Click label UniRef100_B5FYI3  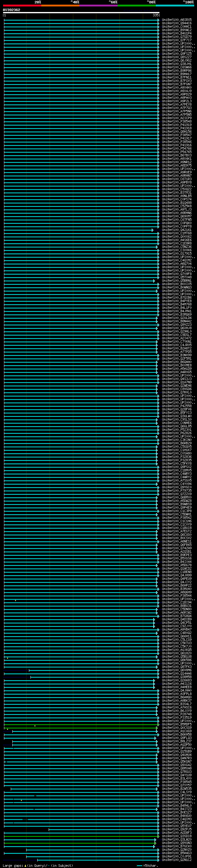177,413
